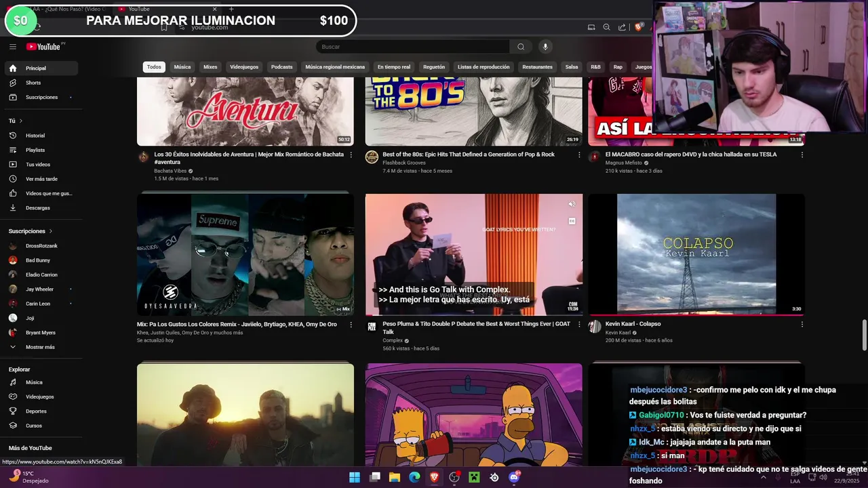Click the page vertical scrollbar
868x488 pixels.
click(864, 335)
